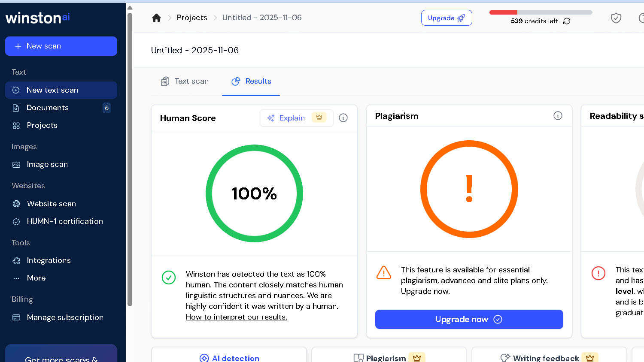This screenshot has height=362, width=644.
Task: Open Manage subscription under Billing
Action: [65, 317]
